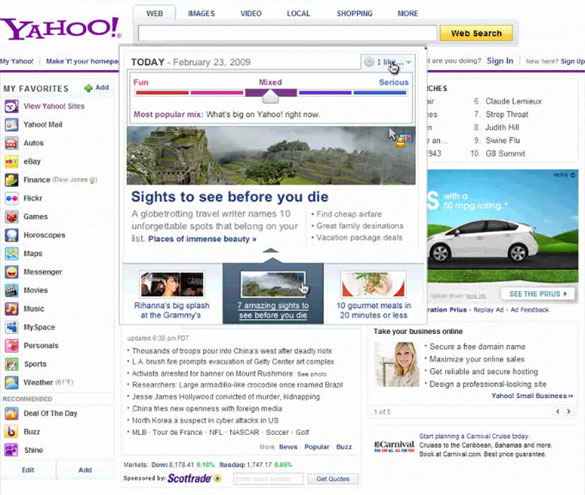Click the Deal Of The Day icon
Image resolution: width=585 pixels, height=495 pixels.
point(12,413)
